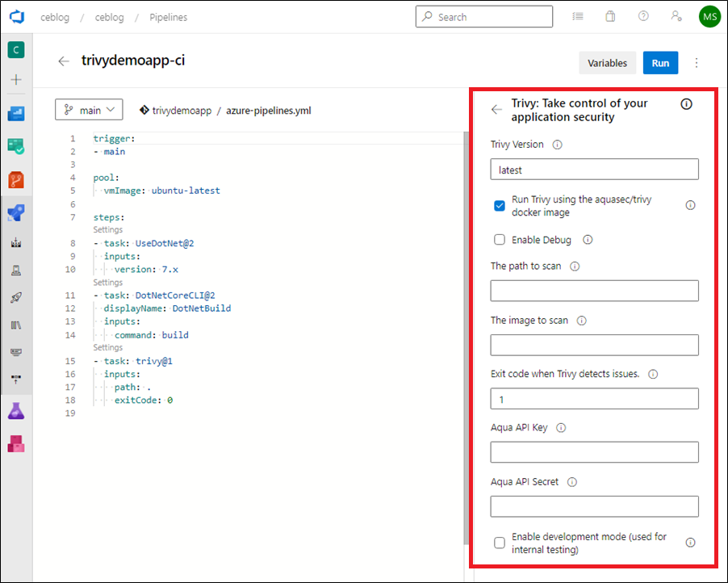Open the Pipelines hub rocket icon
The height and width of the screenshot is (583, 728).
pos(16,213)
